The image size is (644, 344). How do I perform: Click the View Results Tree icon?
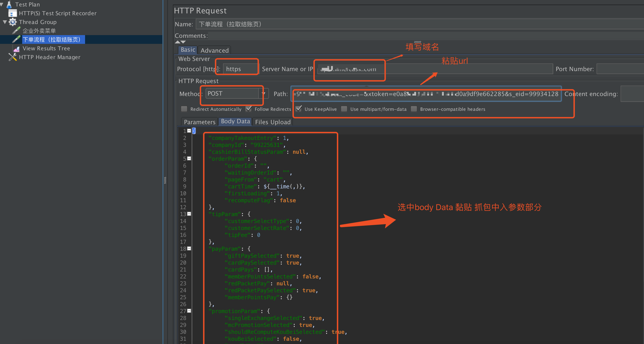point(16,48)
